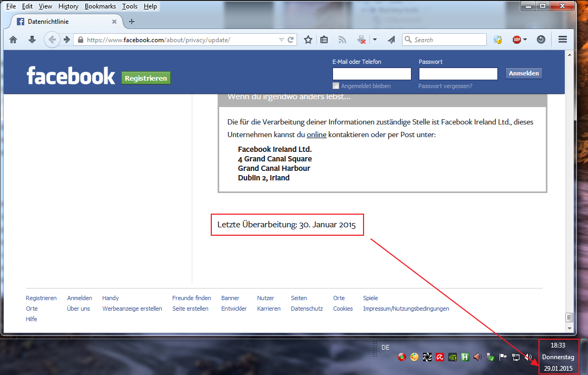Open the Bookmarks menu
Viewport: 588px width, 375px height.
[x=100, y=6]
